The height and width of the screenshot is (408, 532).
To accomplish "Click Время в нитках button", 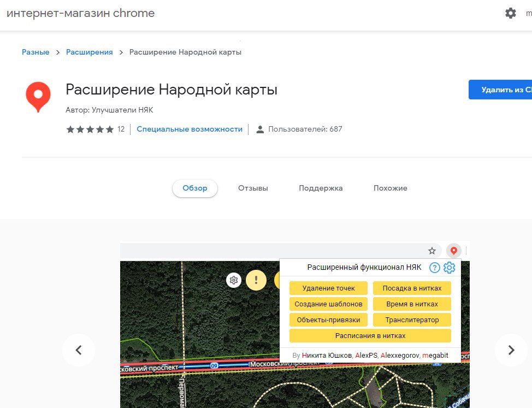I will 412,304.
